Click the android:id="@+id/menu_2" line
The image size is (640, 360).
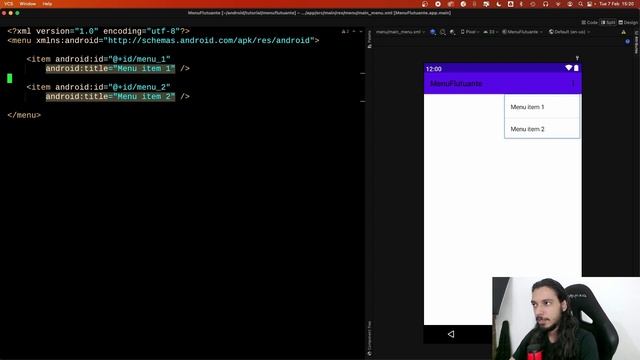pyautogui.click(x=98, y=87)
